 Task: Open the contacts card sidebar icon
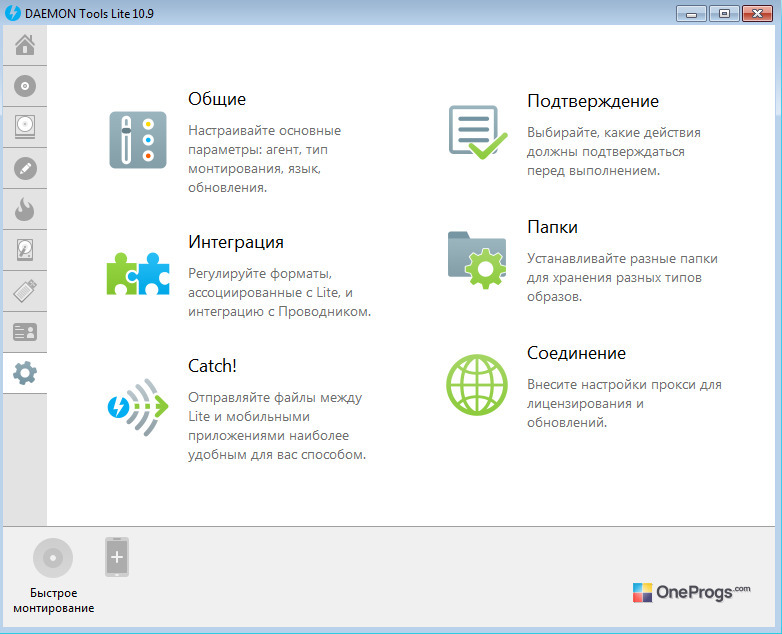point(25,332)
